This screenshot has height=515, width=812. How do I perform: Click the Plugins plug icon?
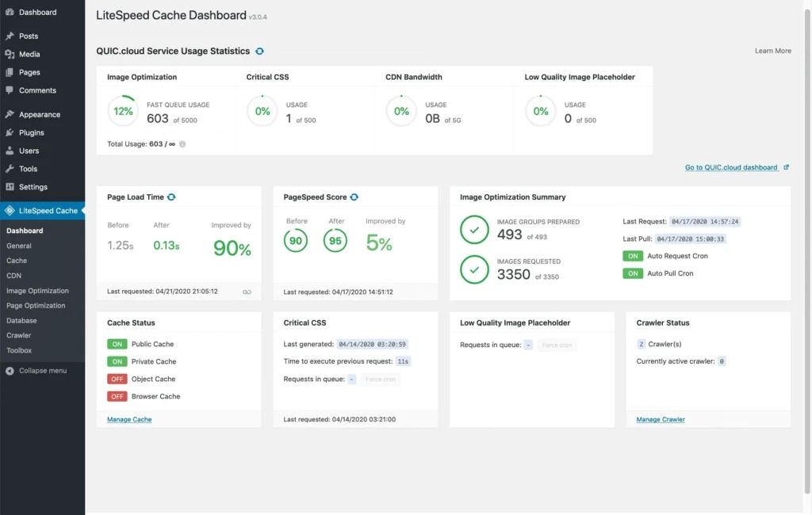point(10,132)
